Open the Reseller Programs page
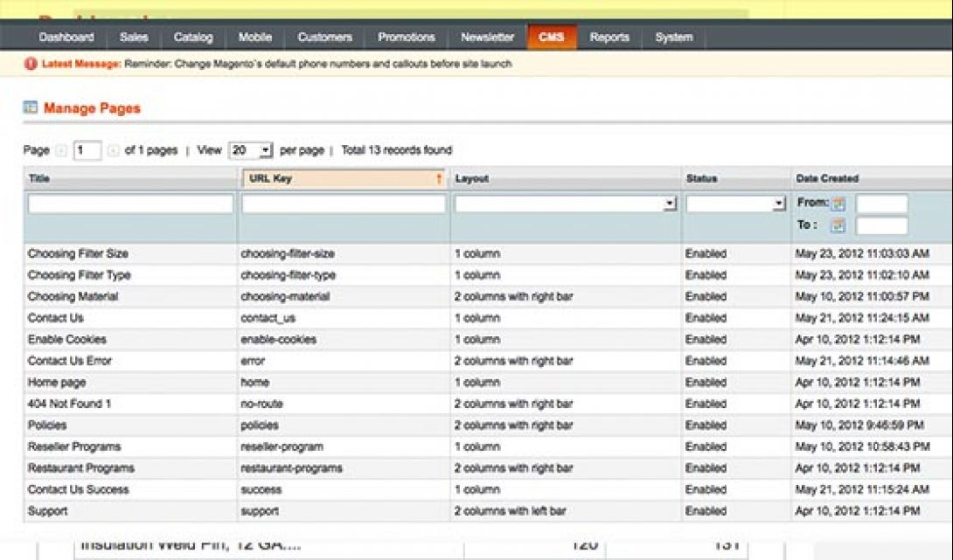Image resolution: width=953 pixels, height=560 pixels. click(x=74, y=446)
